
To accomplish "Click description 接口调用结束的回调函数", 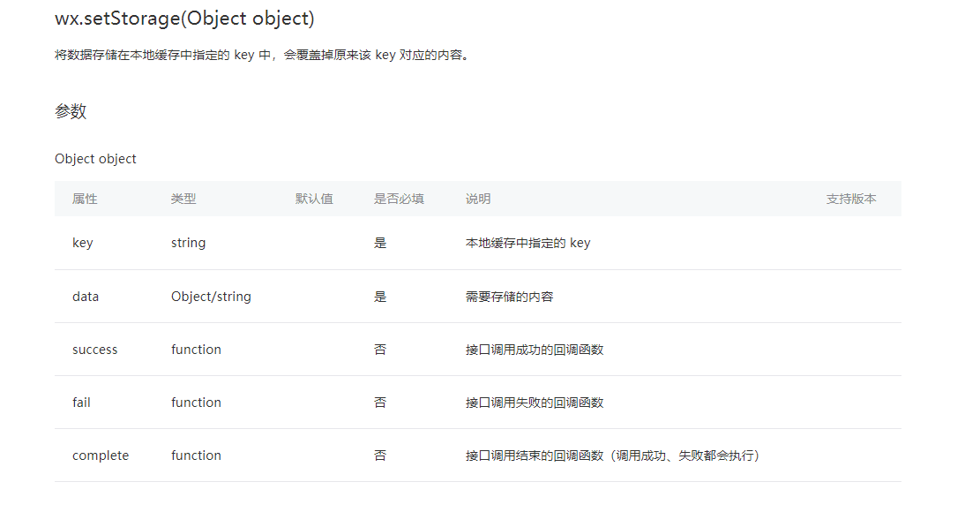I will [x=612, y=456].
